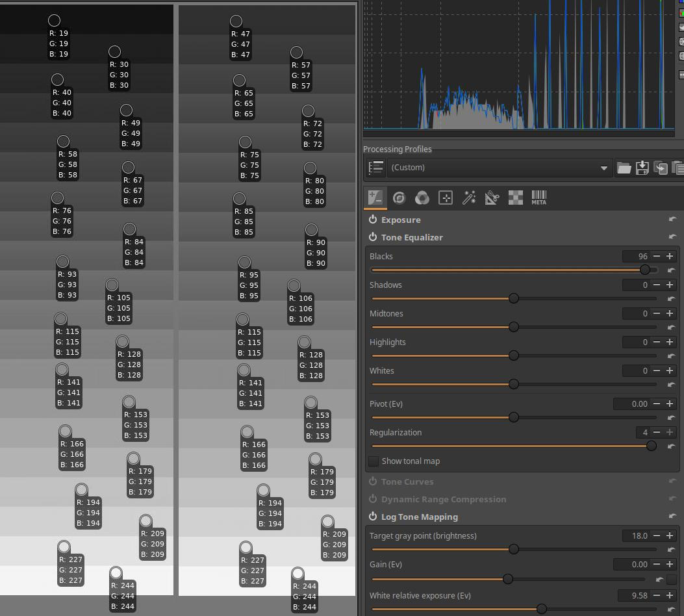
Task: Enable the Show tonal map checkbox
Action: [374, 461]
